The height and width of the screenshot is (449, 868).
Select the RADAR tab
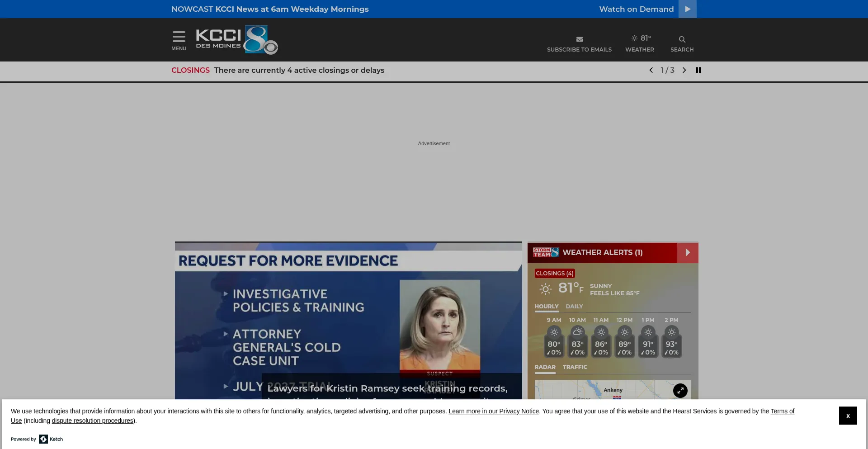point(545,367)
